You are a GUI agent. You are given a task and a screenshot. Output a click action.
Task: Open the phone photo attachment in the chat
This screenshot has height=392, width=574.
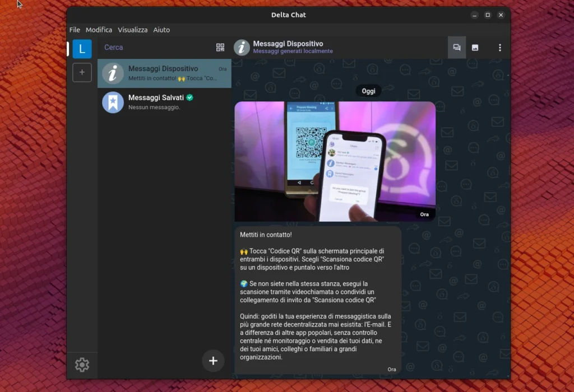click(x=334, y=160)
